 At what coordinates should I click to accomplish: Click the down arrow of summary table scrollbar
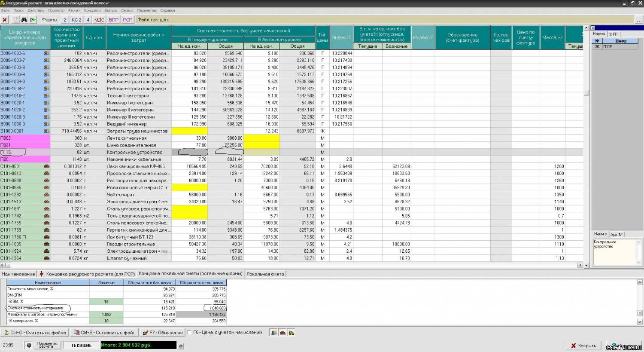coord(640,321)
